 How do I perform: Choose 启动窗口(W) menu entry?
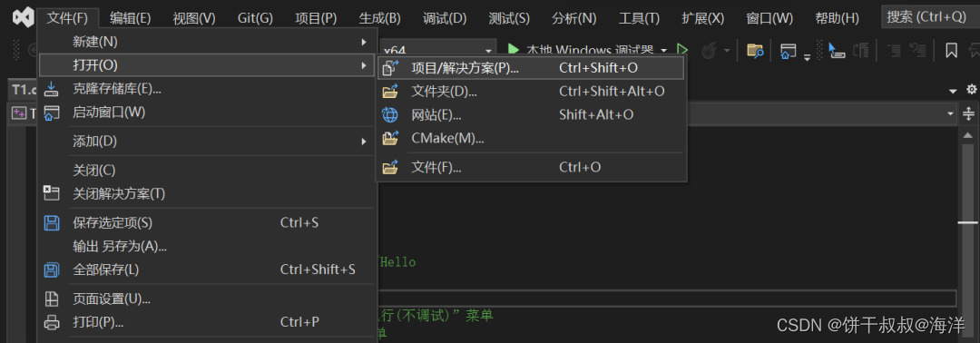tap(208, 113)
